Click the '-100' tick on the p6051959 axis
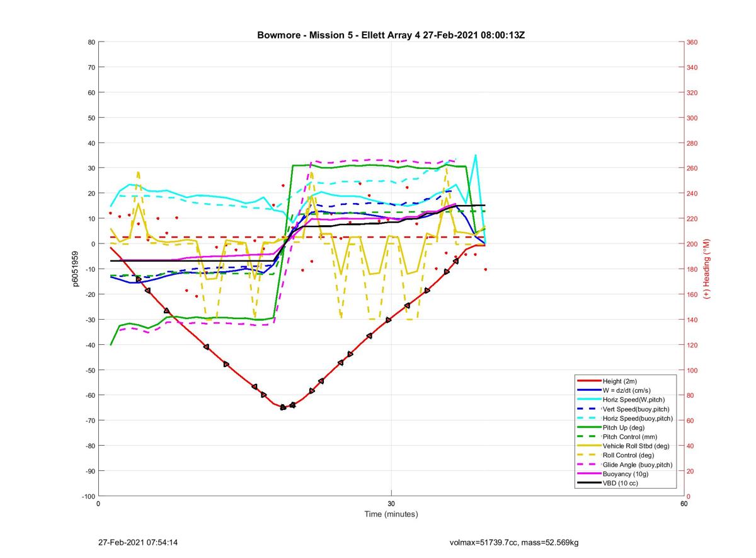The width and height of the screenshot is (756, 558). coord(88,496)
